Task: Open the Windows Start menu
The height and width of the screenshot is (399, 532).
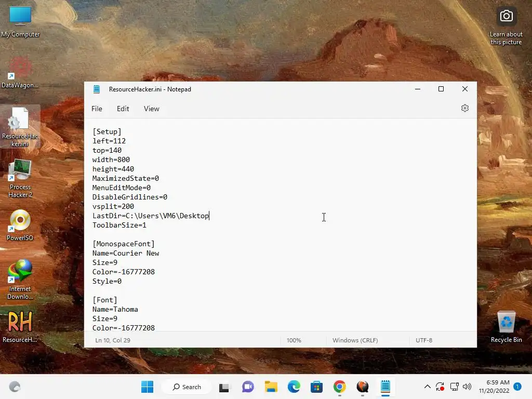Action: click(x=147, y=387)
